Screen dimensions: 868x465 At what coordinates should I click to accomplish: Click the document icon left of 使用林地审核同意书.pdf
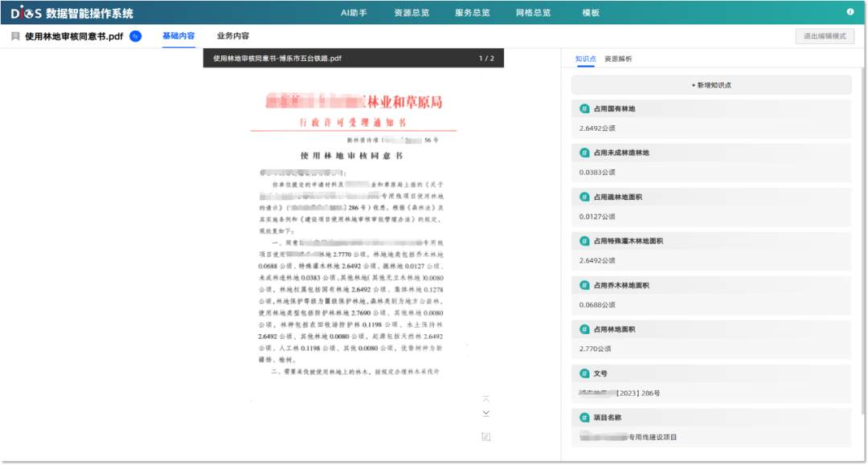16,35
